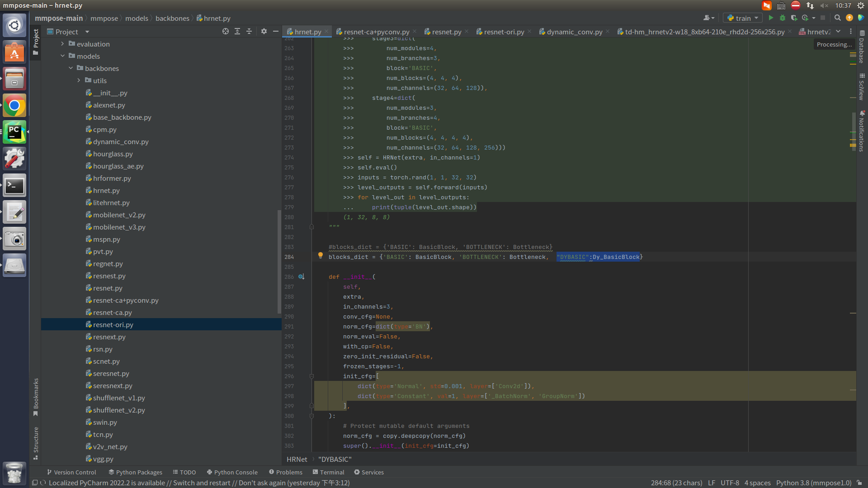
Task: Expand the utils folder
Action: pos(79,80)
